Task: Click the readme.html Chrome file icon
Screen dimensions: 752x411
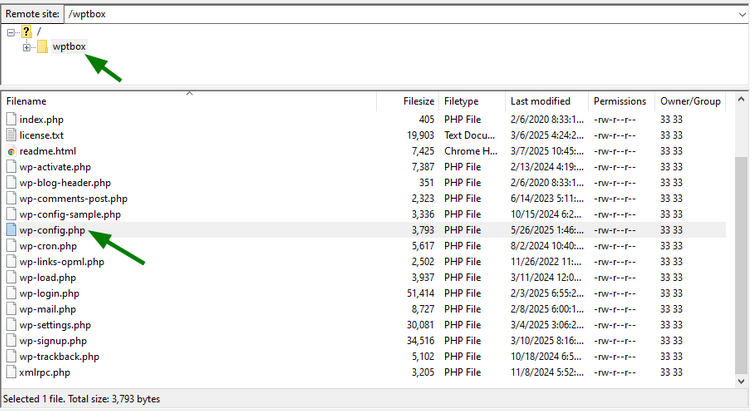Action: tap(12, 151)
